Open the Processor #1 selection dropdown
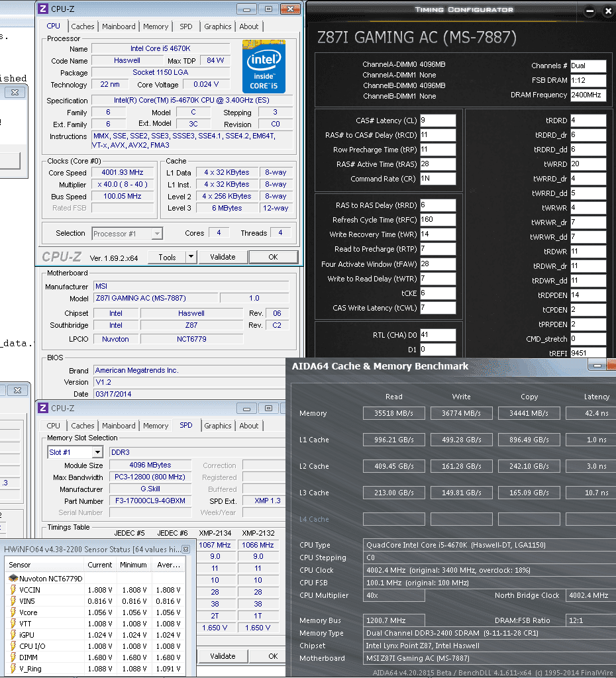 [157, 234]
